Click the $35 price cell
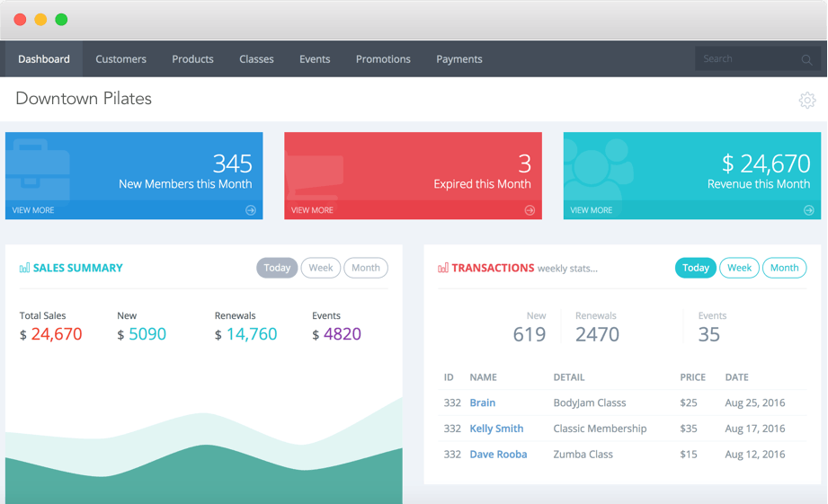Viewport: 828px width, 504px height. coord(689,429)
